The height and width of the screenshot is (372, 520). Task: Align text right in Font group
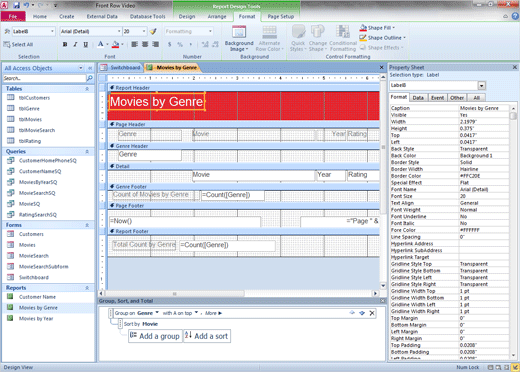155,44
